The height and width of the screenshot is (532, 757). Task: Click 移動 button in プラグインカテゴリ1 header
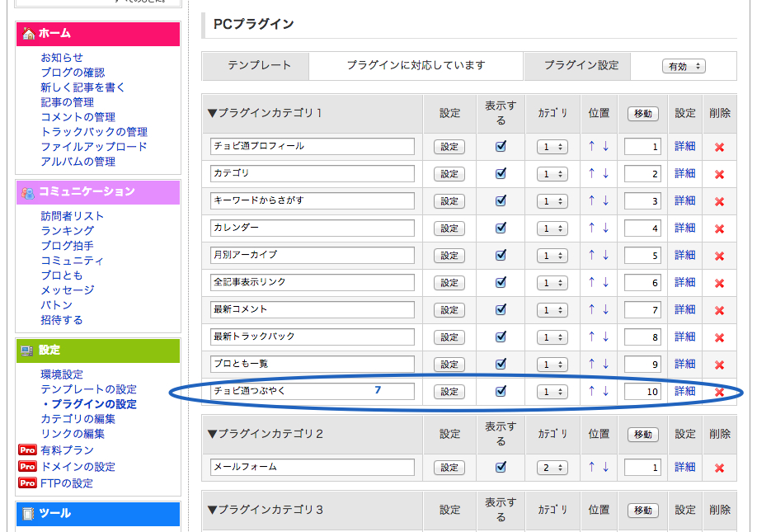pyautogui.click(x=643, y=114)
